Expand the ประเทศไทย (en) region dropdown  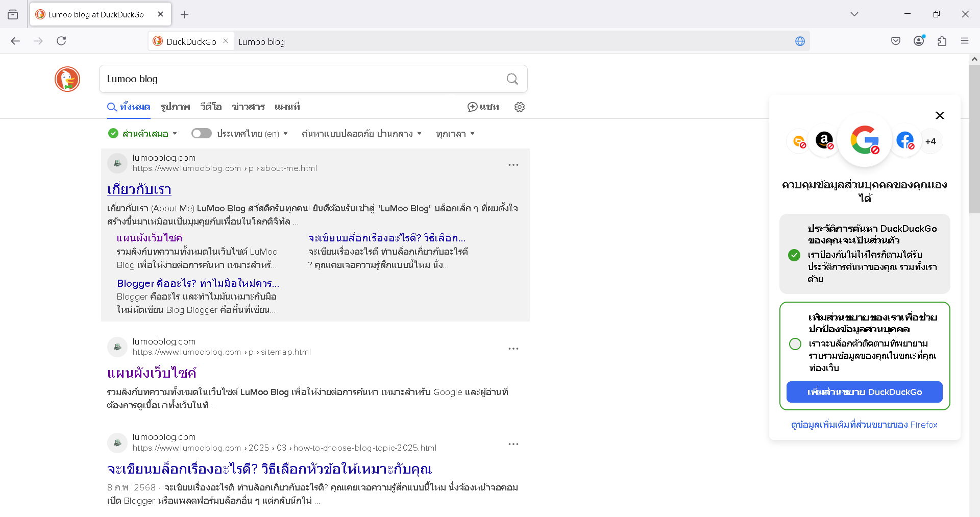pyautogui.click(x=253, y=134)
